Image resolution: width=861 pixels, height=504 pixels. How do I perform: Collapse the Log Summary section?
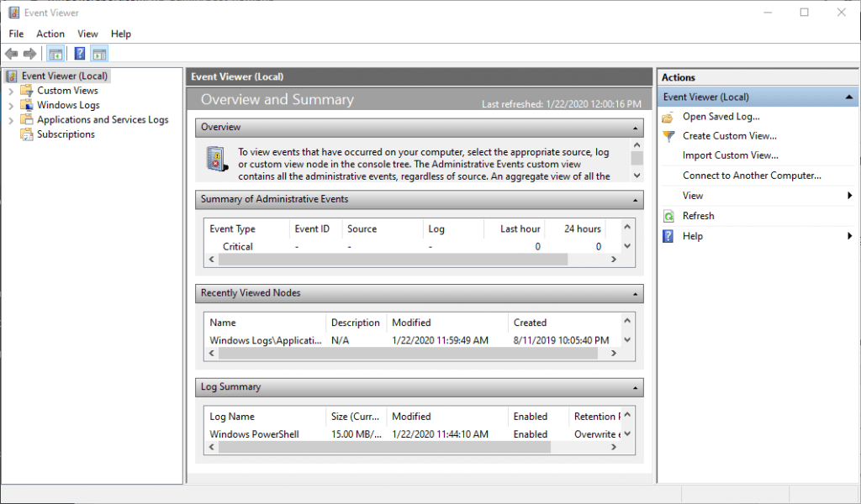[637, 387]
